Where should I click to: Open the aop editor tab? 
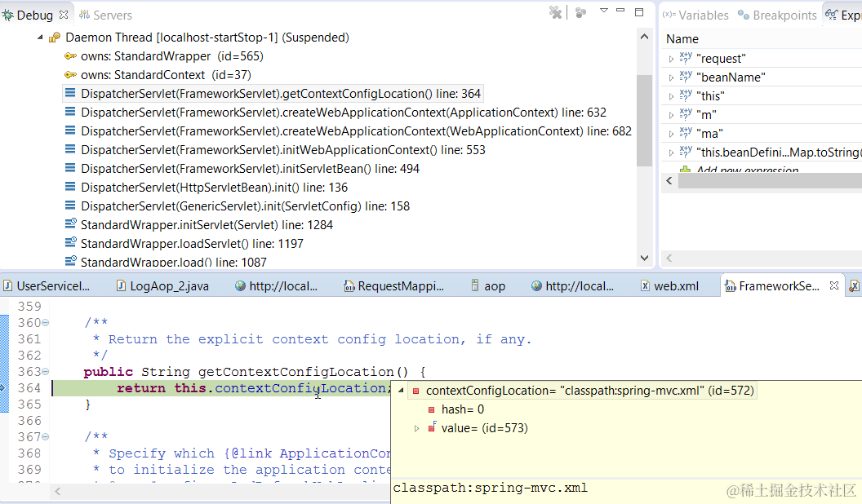tap(488, 286)
